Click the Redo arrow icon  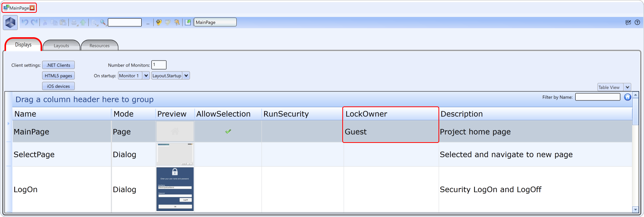pyautogui.click(x=34, y=22)
